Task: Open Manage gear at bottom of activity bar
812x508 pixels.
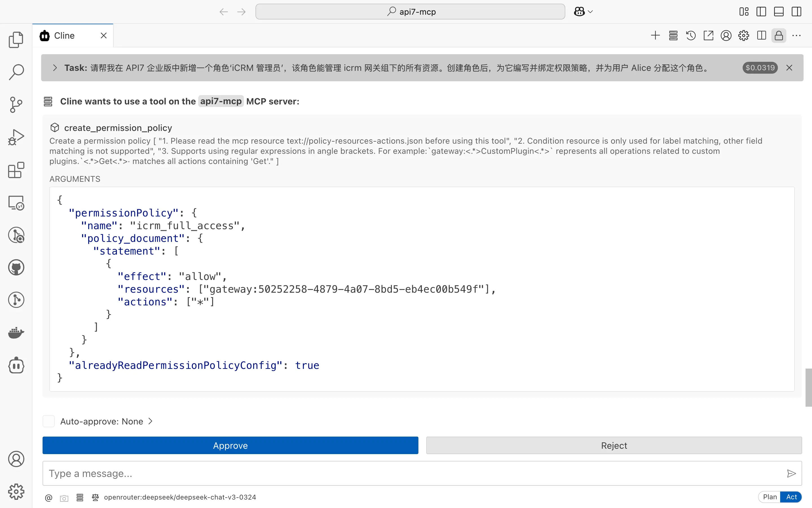Action: [16, 492]
